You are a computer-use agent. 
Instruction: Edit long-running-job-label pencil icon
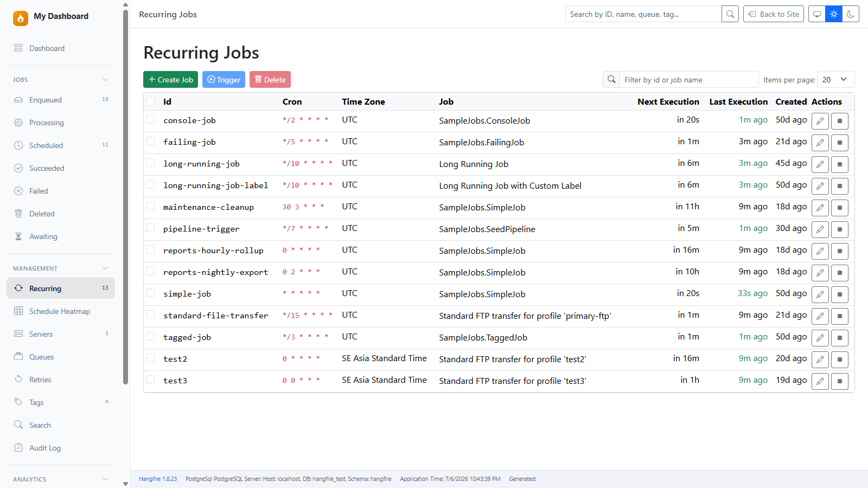pos(820,186)
